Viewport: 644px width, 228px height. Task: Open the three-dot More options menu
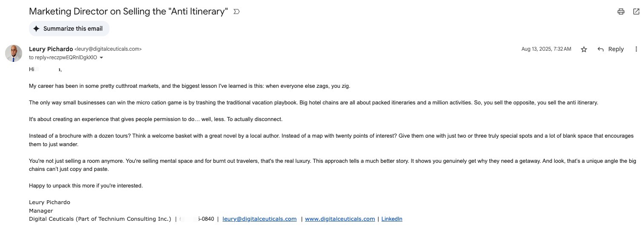click(636, 49)
